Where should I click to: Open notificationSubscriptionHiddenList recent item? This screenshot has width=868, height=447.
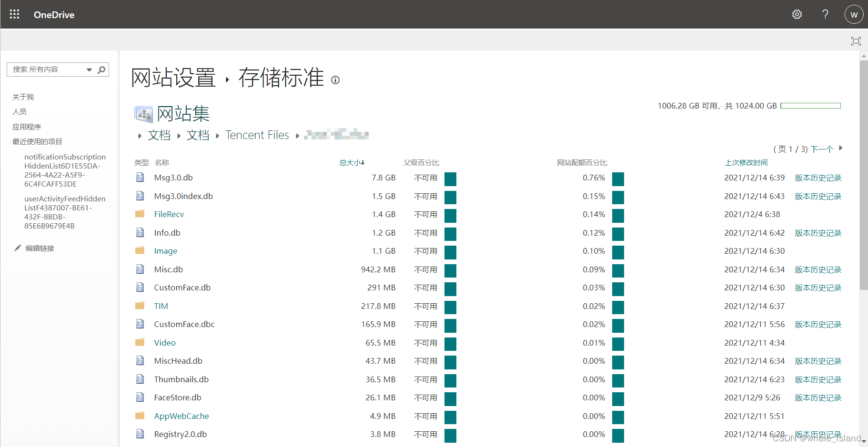65,170
